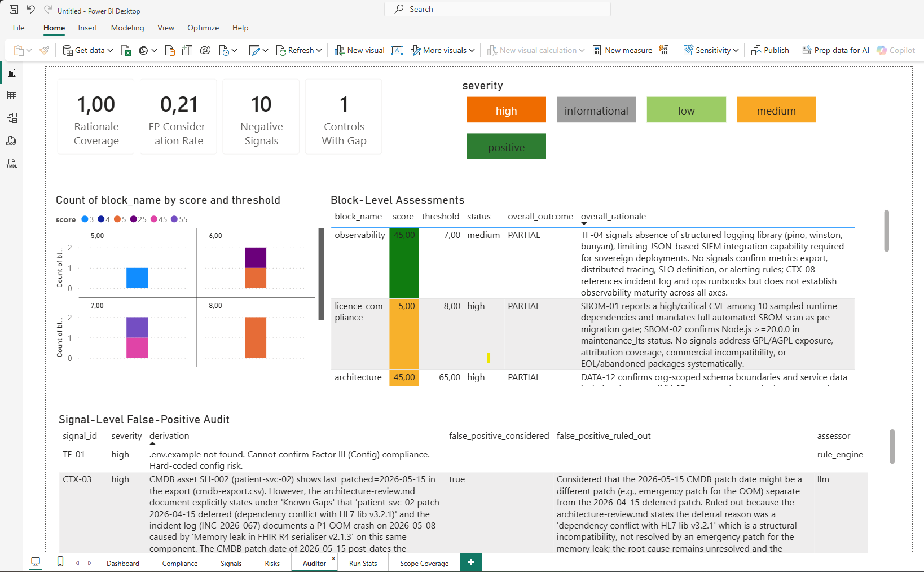Click the Publish button
Screen dimensions: 924x572
(x=770, y=50)
